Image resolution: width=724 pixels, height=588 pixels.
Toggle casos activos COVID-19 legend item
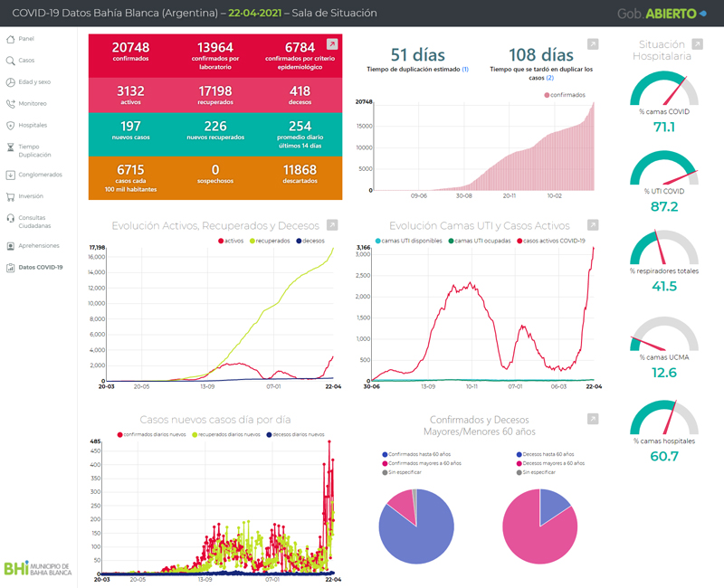(551, 241)
